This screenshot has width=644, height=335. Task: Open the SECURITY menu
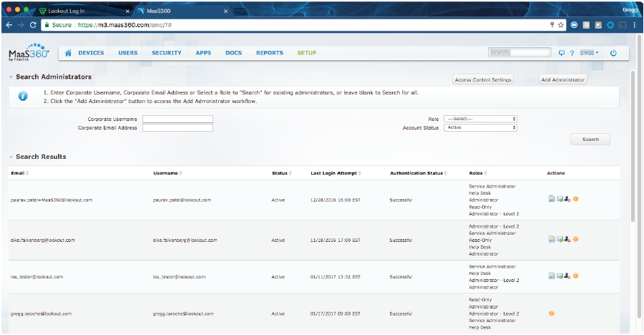(x=166, y=53)
